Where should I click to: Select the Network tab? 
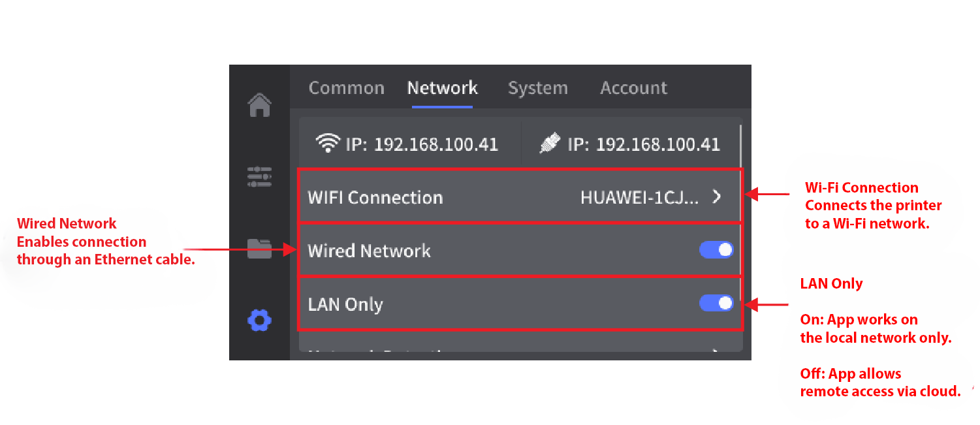[442, 87]
